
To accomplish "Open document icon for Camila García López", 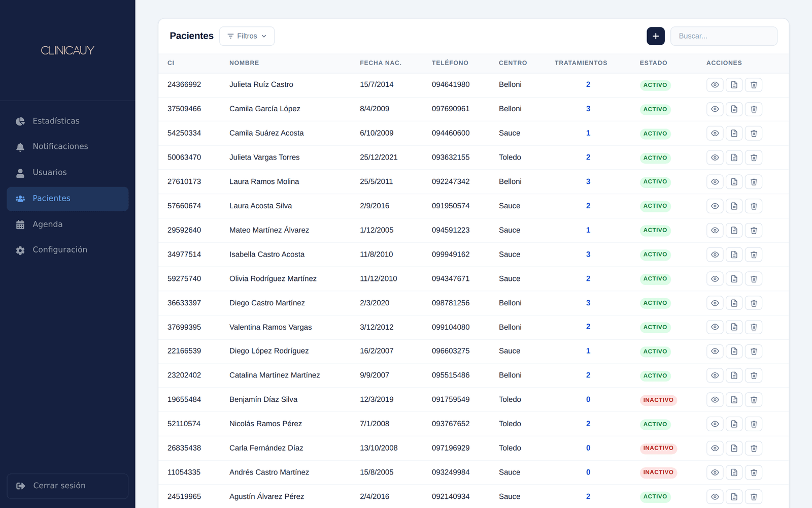I will coord(734,109).
